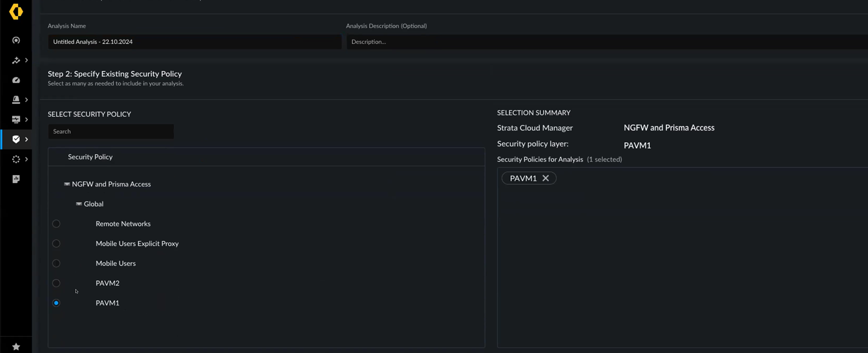Collapse the Global folder node
This screenshot has width=868, height=353.
79,204
